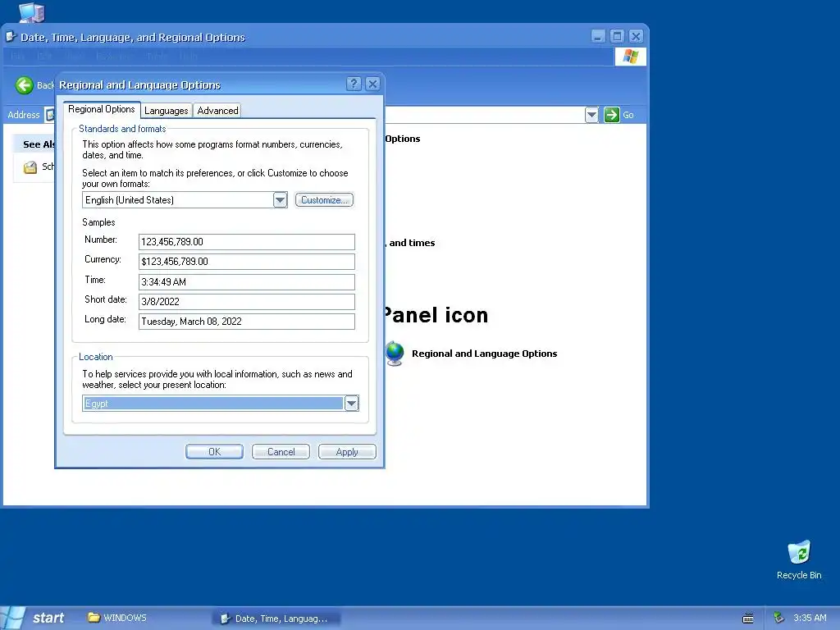This screenshot has width=840, height=630.
Task: Click the help question mark in dialog title
Action: (354, 84)
